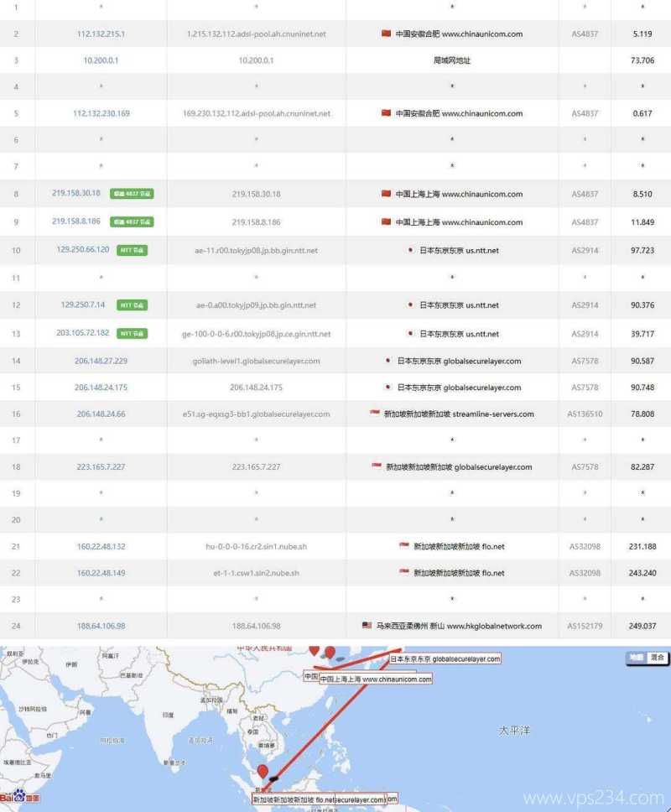Click the NTT节点 badge on hop 10
The width and height of the screenshot is (671, 812).
click(133, 250)
